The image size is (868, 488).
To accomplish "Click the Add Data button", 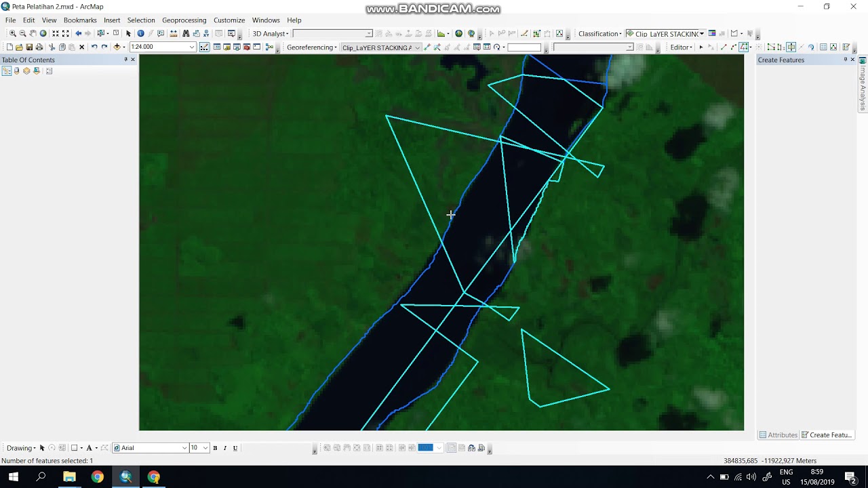I will pyautogui.click(x=117, y=47).
